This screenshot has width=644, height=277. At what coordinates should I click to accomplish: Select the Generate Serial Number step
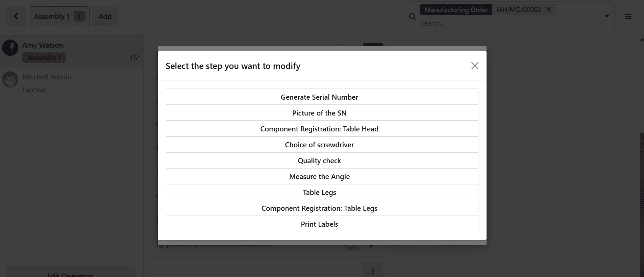click(x=319, y=97)
